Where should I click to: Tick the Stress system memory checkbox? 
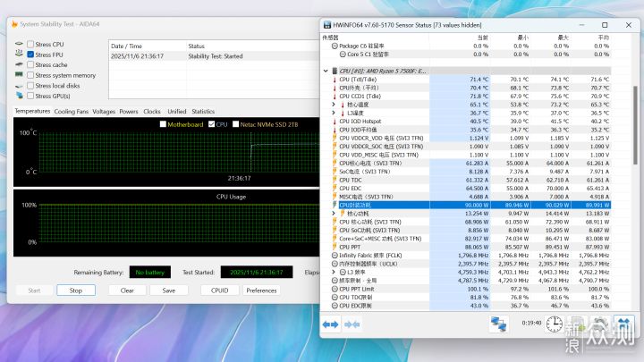(x=30, y=75)
